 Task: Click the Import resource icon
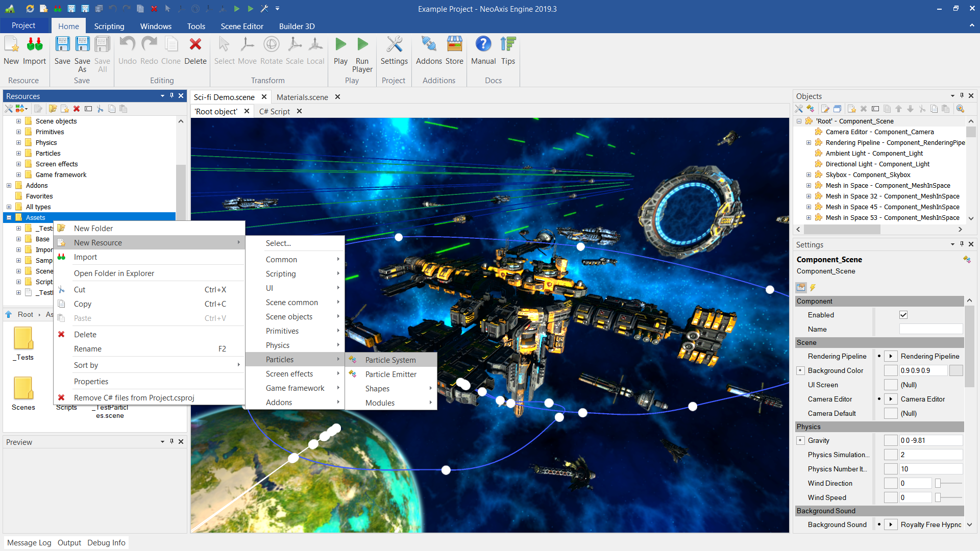tap(34, 45)
